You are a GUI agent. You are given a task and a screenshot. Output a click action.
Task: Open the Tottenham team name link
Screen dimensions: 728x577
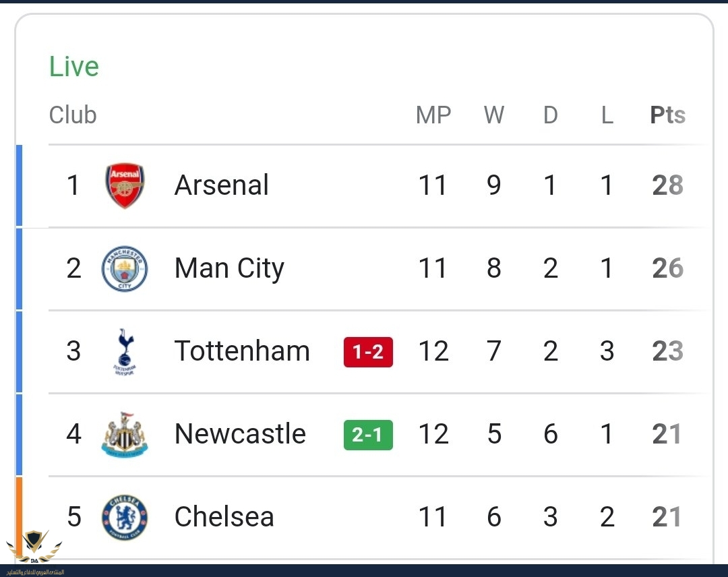coord(242,351)
